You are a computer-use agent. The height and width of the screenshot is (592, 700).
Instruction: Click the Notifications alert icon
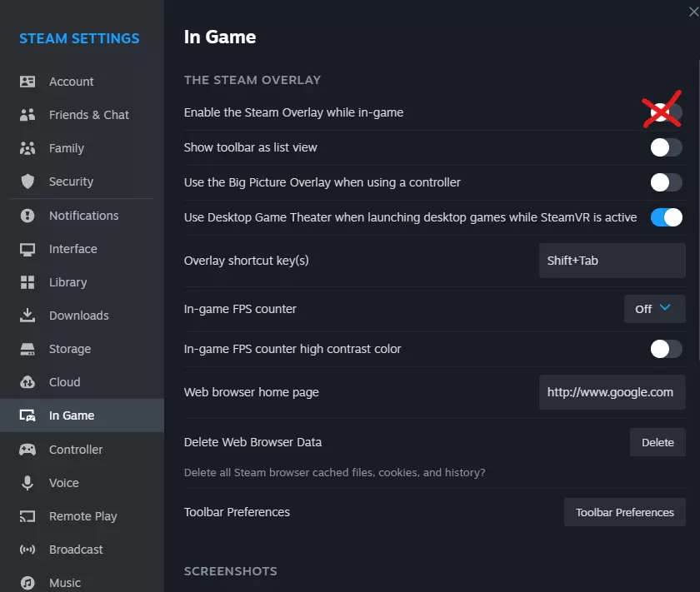pyautogui.click(x=27, y=216)
